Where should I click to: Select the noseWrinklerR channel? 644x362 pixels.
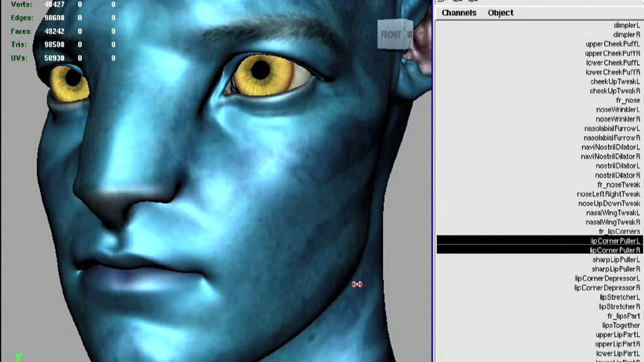coord(618,119)
